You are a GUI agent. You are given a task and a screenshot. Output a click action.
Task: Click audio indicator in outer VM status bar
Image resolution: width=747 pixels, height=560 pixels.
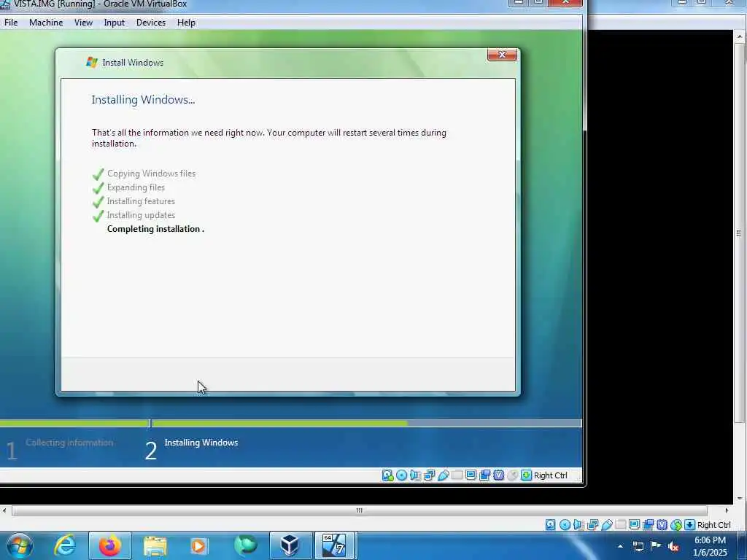(x=578, y=525)
